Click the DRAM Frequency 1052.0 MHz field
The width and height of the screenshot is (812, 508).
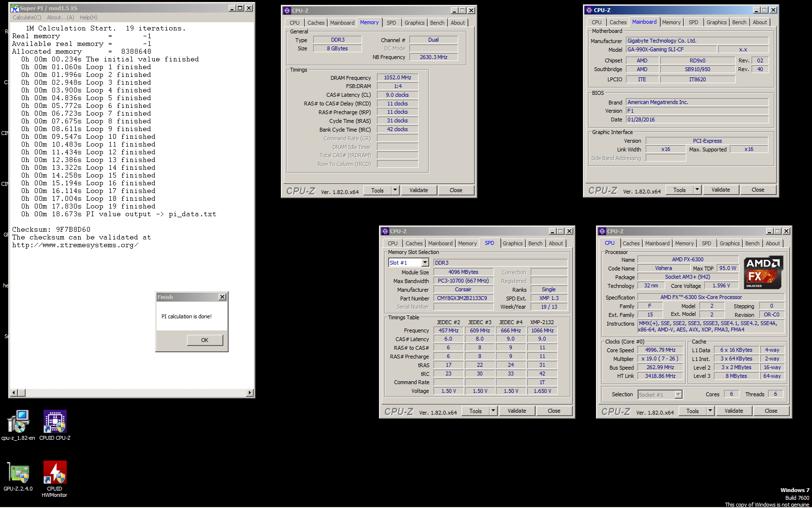tap(397, 77)
